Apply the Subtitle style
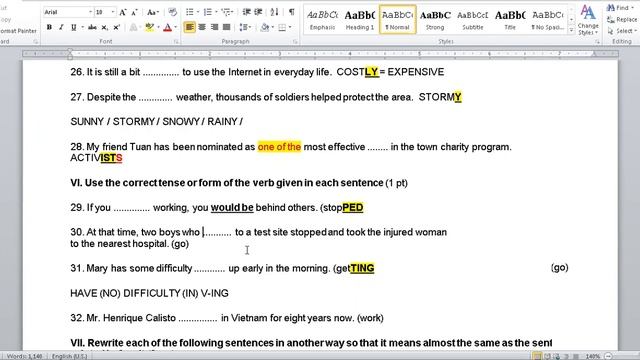Viewport: 640px width, 360px height. point(473,20)
